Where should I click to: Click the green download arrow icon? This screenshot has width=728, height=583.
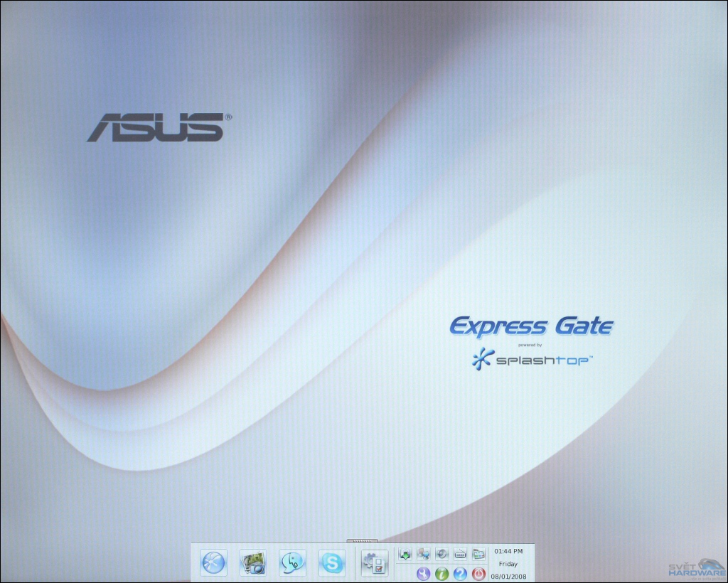[405, 553]
